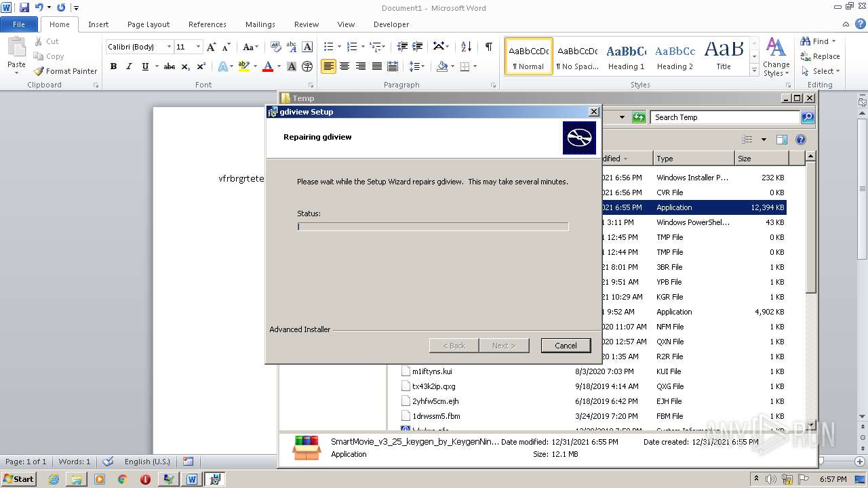Sort by Size column in Temp window

tap(762, 159)
